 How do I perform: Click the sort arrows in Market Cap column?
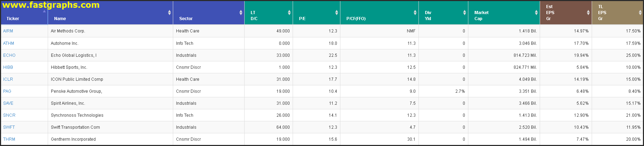pos(536,13)
